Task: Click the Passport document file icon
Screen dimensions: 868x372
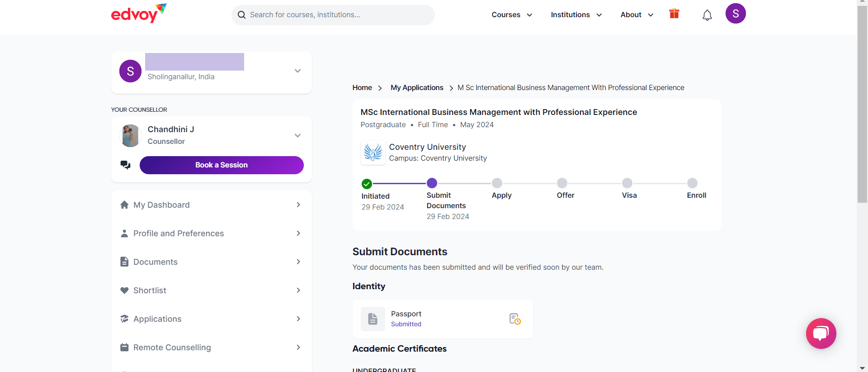Action: (x=373, y=319)
